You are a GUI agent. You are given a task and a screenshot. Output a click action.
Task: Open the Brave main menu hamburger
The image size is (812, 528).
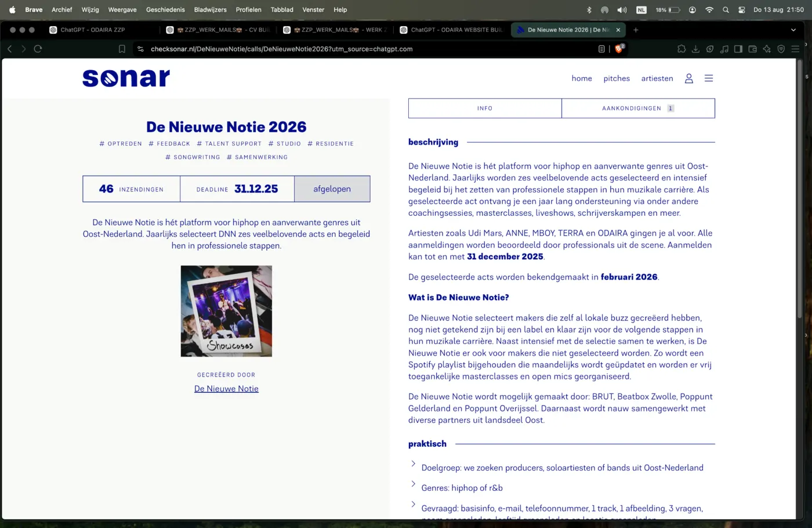click(x=796, y=49)
